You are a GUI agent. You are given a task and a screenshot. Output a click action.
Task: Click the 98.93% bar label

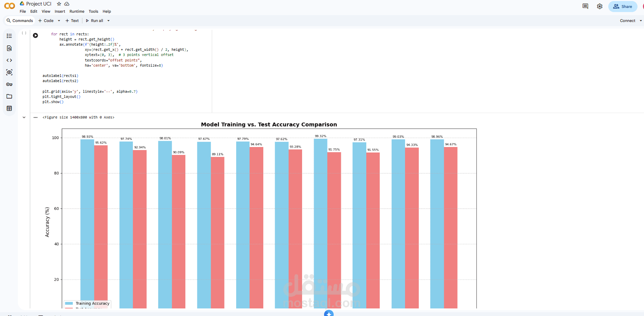tap(87, 137)
